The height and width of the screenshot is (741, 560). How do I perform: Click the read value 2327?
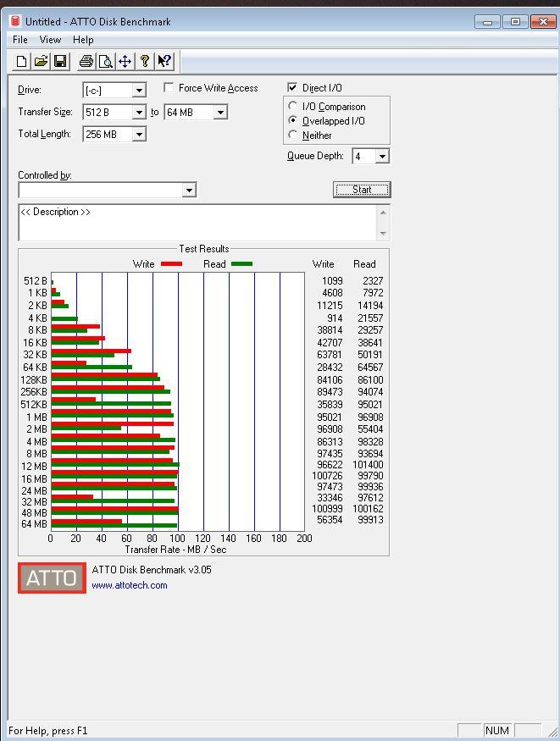click(x=373, y=280)
